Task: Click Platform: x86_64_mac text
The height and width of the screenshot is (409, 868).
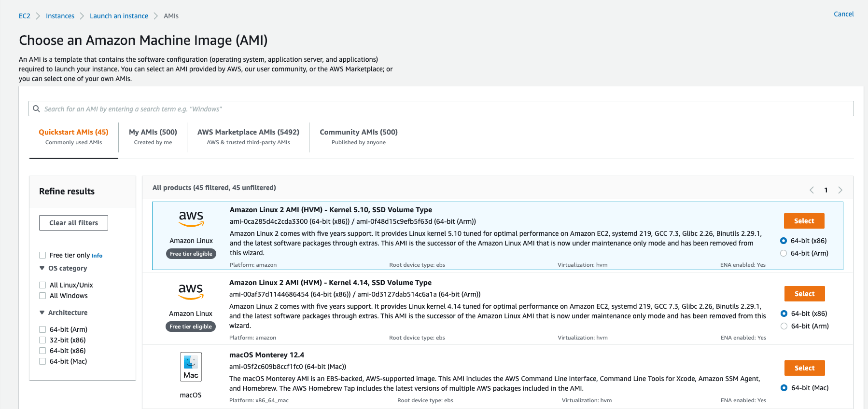Action: (x=259, y=400)
